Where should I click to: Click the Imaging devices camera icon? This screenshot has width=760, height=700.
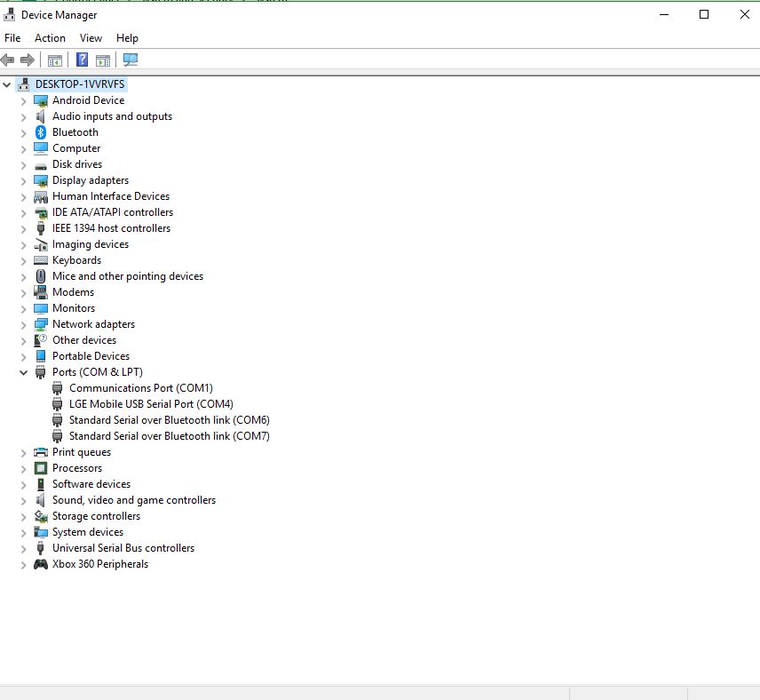pos(41,244)
